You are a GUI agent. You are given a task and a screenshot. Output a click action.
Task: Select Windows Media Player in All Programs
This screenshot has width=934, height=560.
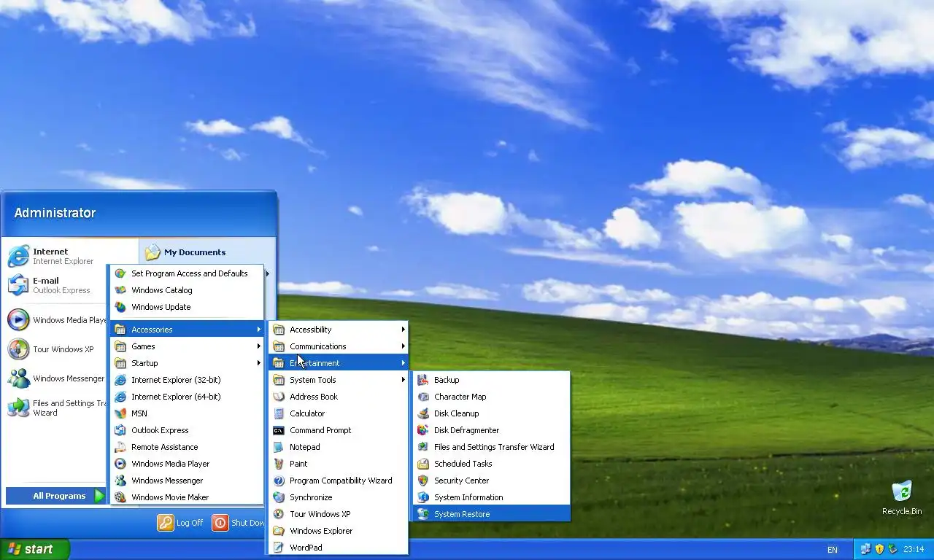point(186,464)
